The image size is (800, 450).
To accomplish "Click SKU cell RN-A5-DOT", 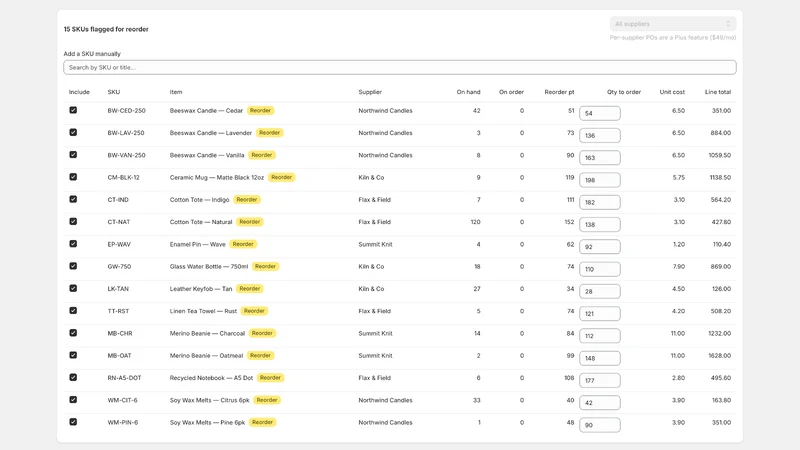I will coord(124,378).
